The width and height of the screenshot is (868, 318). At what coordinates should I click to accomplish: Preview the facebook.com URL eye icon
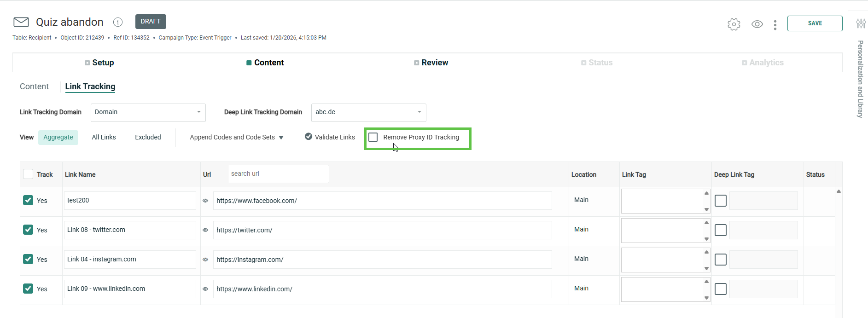click(x=205, y=201)
